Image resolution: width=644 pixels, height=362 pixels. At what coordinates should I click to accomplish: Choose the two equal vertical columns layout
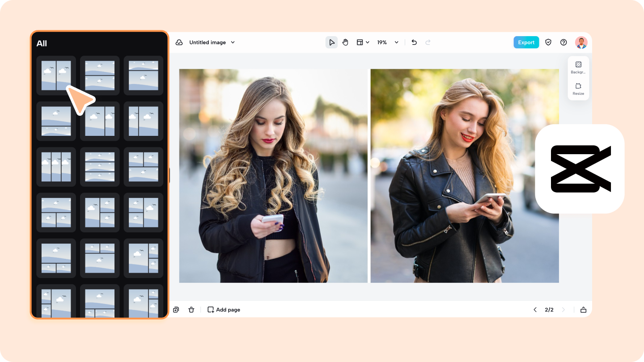click(x=56, y=75)
